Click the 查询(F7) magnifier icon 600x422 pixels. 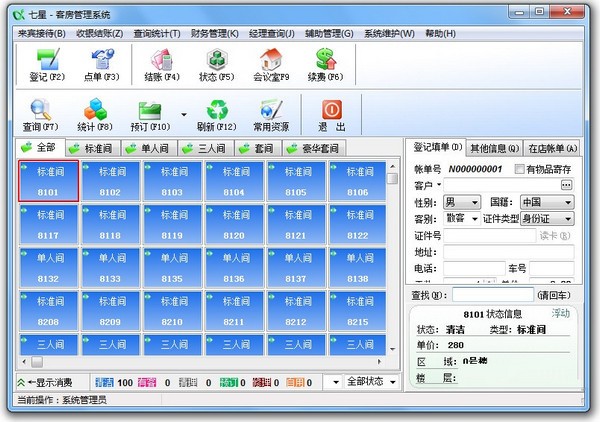click(x=41, y=109)
